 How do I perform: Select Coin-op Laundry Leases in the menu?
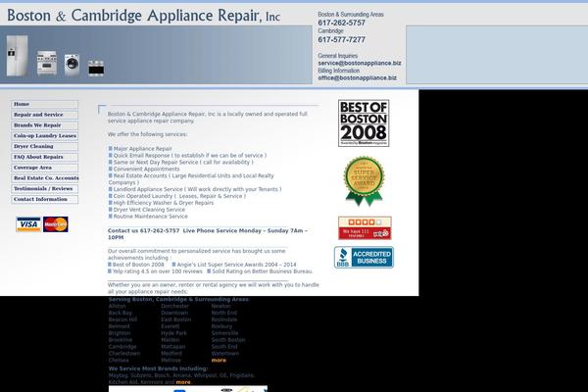[x=45, y=135]
